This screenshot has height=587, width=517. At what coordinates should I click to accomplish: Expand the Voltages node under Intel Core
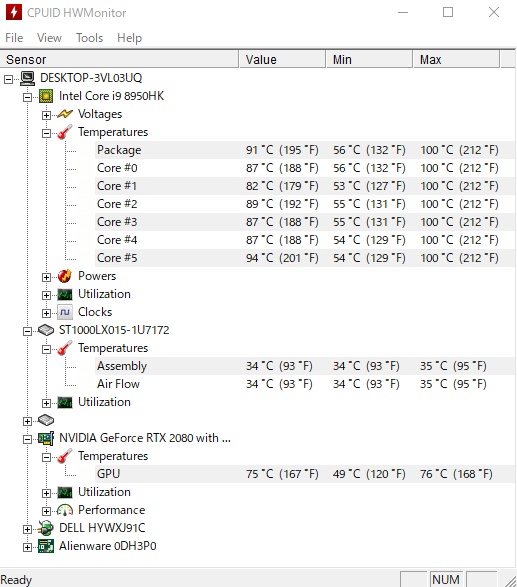coord(46,115)
